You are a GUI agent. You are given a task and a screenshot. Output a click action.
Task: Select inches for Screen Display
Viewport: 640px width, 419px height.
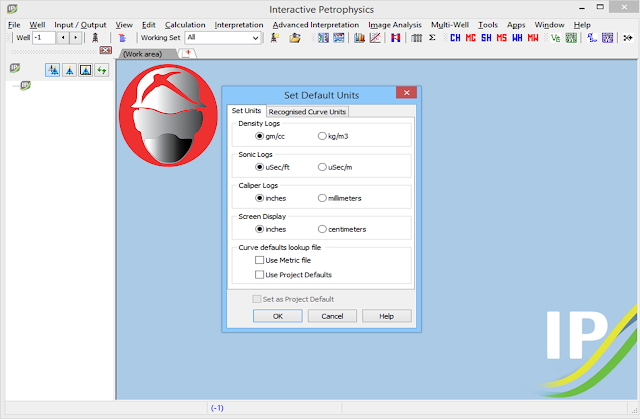[x=271, y=229]
